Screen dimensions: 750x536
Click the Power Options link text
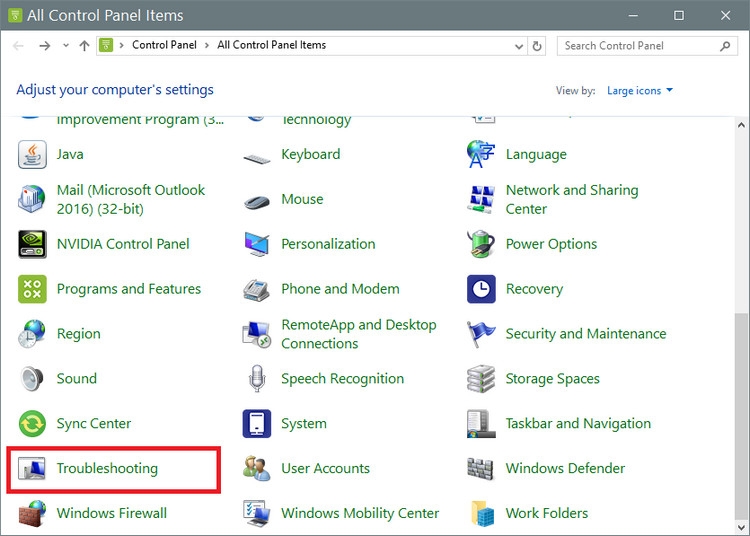(x=551, y=244)
